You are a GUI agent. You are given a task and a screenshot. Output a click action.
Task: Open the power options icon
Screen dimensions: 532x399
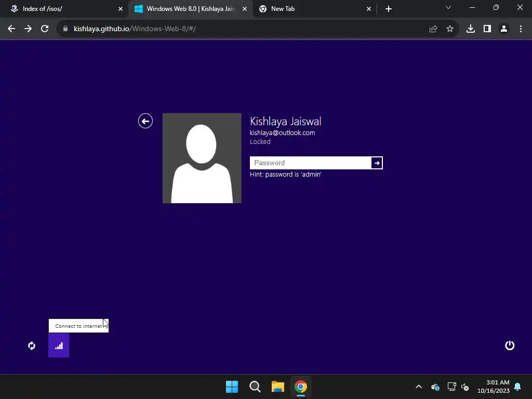(509, 345)
